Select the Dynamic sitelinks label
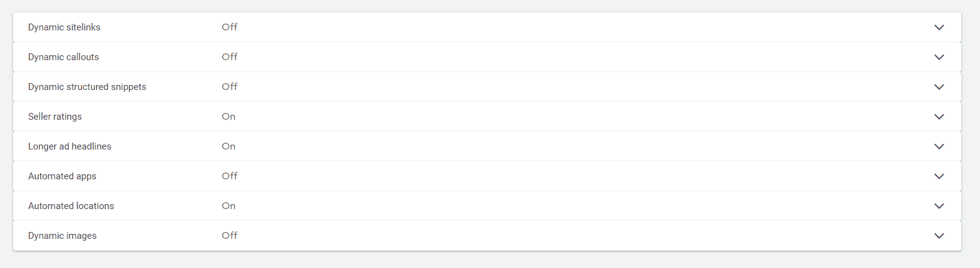Image resolution: width=980 pixels, height=268 pixels. (x=64, y=27)
